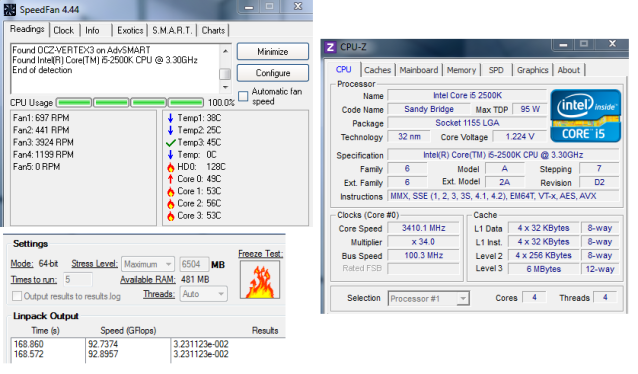Tick Output results to results log checkbox
Image resolution: width=638 pixels, height=374 pixels.
point(17,296)
